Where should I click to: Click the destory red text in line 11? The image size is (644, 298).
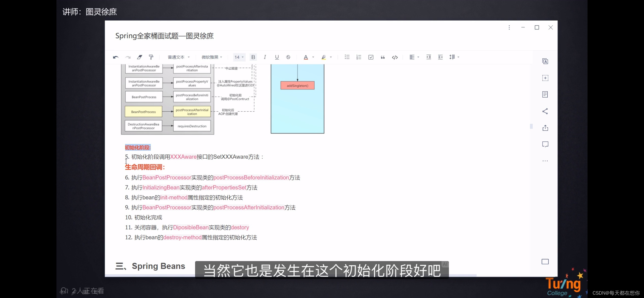[x=240, y=227]
